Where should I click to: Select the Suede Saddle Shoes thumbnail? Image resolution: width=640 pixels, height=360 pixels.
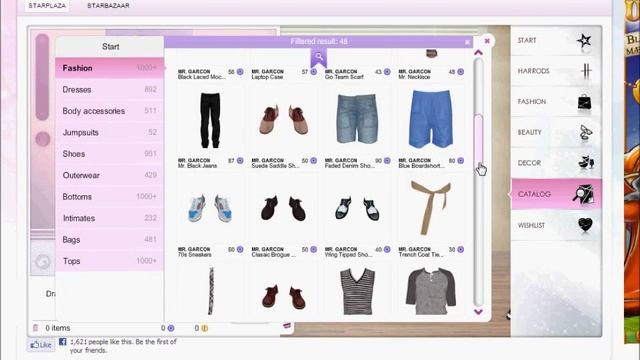284,120
